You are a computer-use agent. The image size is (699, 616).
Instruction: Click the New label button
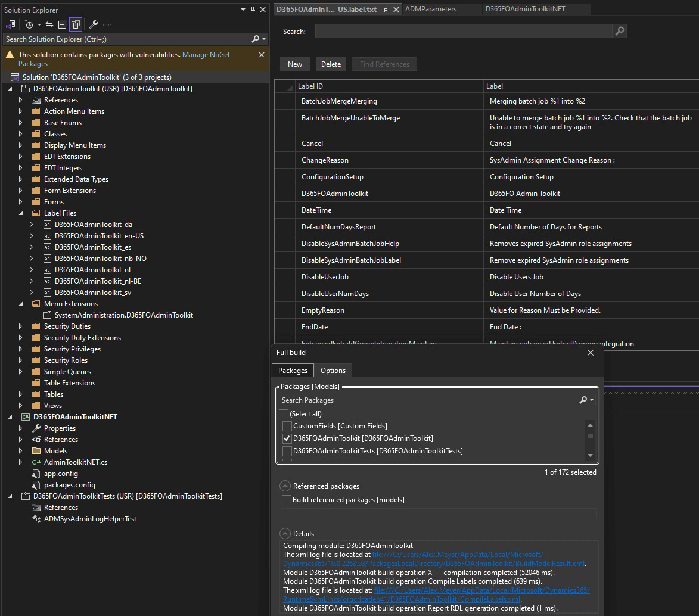pos(294,64)
